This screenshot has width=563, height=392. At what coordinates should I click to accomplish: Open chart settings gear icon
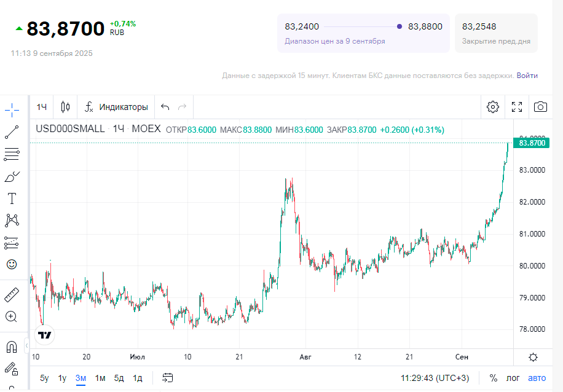click(492, 107)
